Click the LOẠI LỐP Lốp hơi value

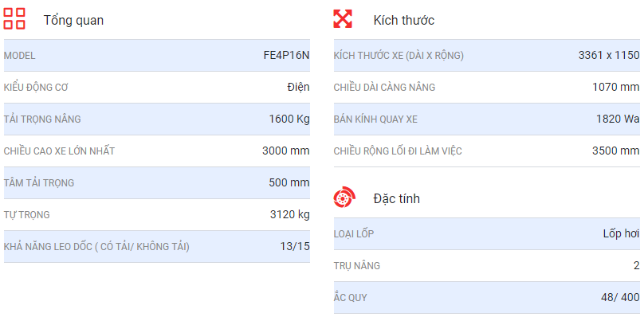(x=621, y=233)
